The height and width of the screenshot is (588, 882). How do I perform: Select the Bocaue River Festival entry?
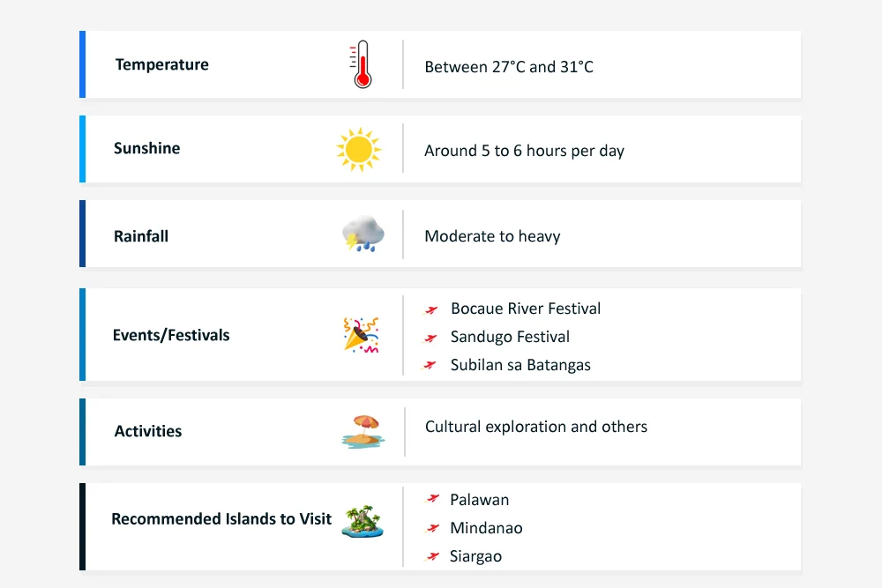click(x=526, y=309)
